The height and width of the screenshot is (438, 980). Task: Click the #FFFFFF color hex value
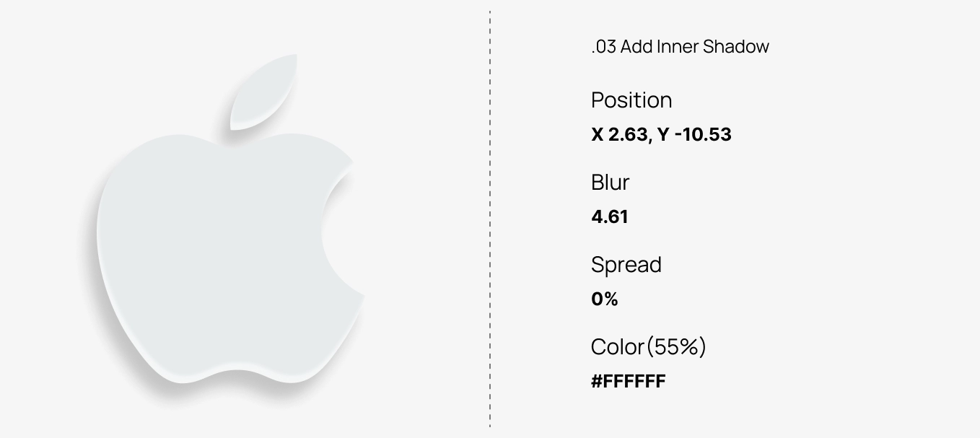[x=629, y=382]
